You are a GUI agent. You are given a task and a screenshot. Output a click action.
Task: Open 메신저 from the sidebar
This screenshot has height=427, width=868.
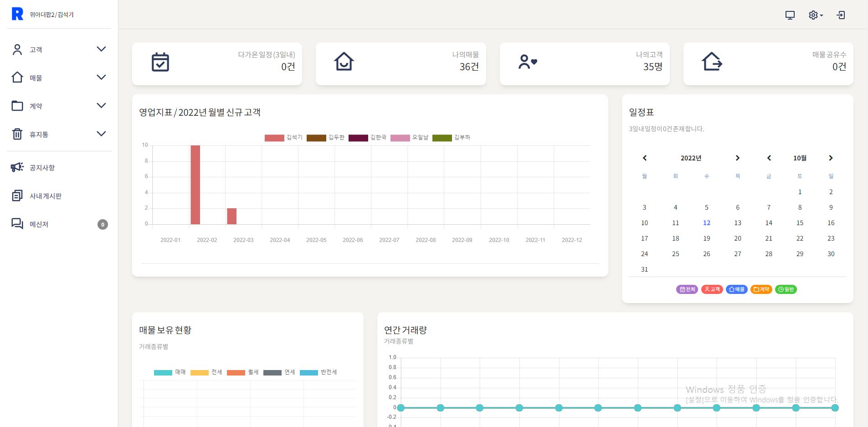point(39,224)
